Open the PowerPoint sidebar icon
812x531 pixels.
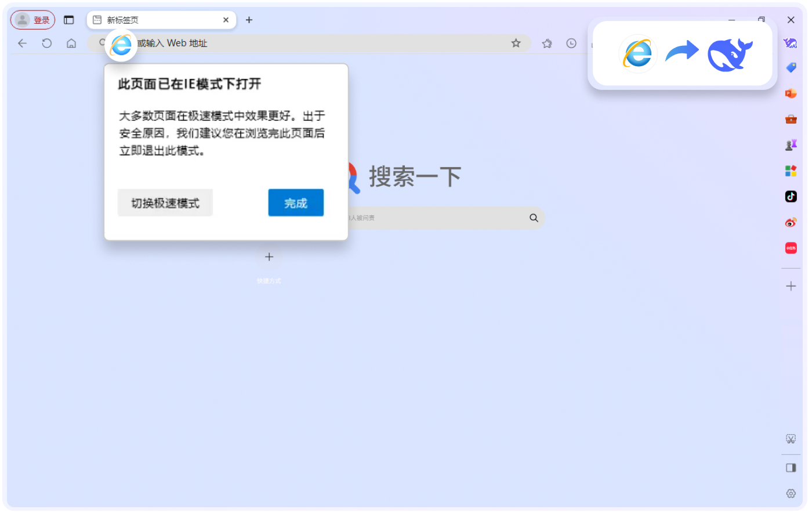(x=791, y=93)
